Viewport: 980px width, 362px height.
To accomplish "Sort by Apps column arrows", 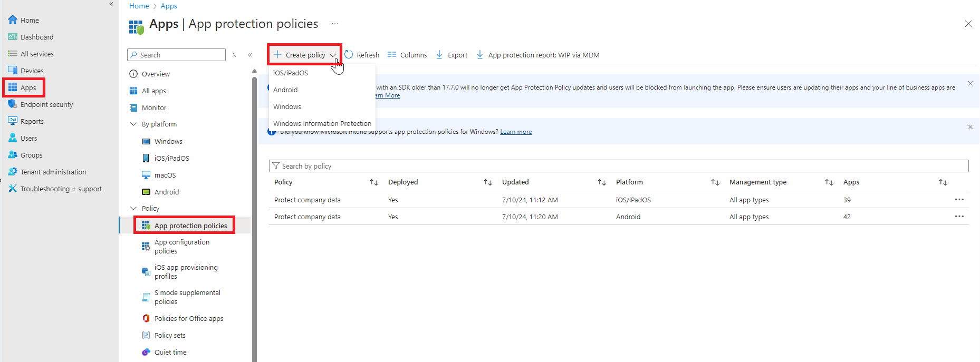I will coord(943,182).
